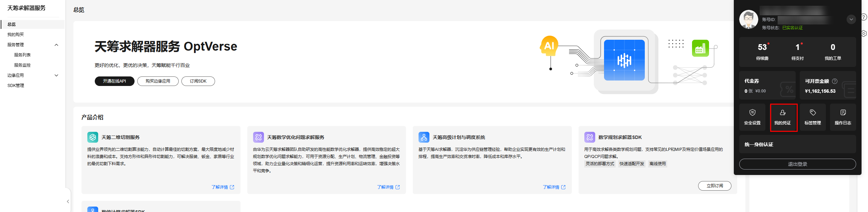
Task: Click the 产品介绍 section heading
Action: [92, 117]
